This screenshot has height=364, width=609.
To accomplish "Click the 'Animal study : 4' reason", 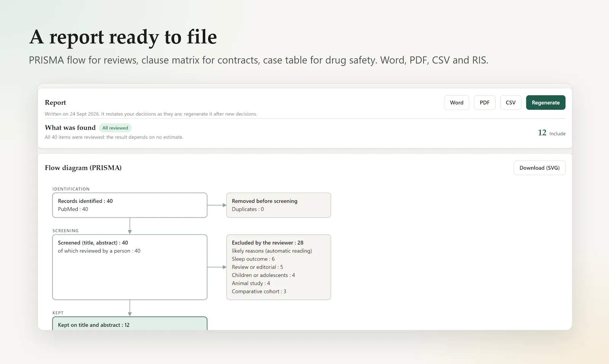I will coord(251,283).
